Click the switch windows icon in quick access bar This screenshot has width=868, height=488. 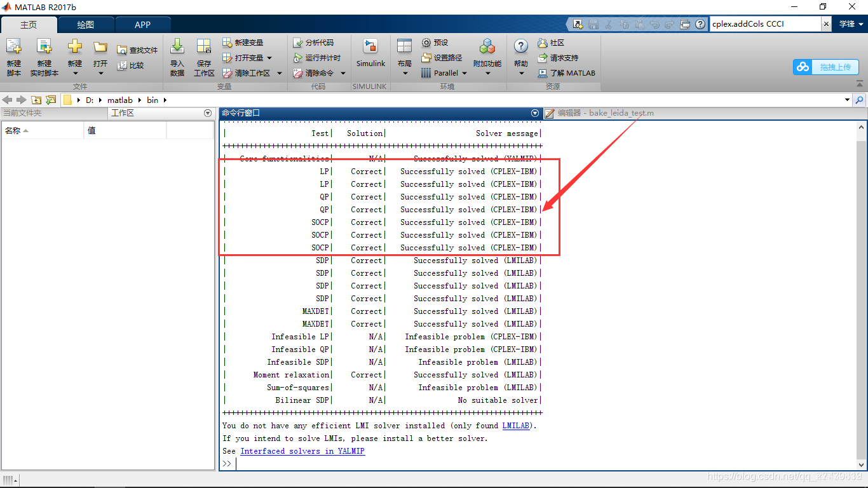684,24
